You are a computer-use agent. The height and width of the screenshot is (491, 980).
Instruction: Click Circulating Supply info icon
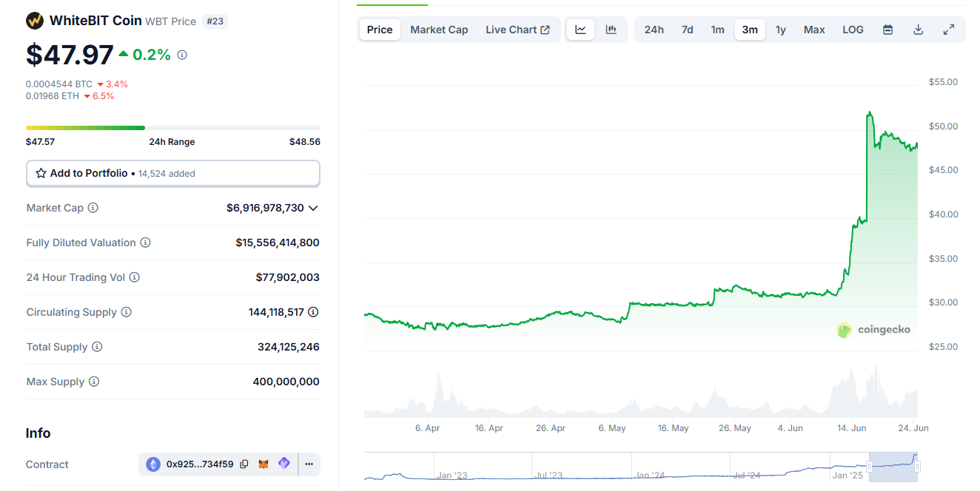(x=127, y=312)
